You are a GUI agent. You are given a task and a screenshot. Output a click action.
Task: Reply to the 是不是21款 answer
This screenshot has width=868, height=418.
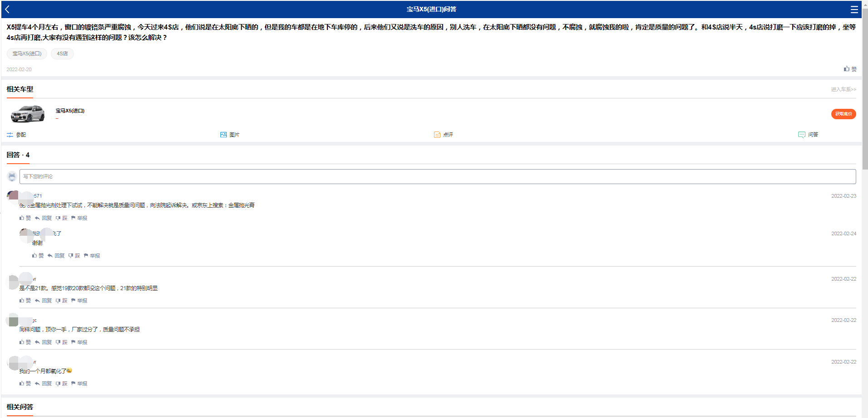coord(44,301)
